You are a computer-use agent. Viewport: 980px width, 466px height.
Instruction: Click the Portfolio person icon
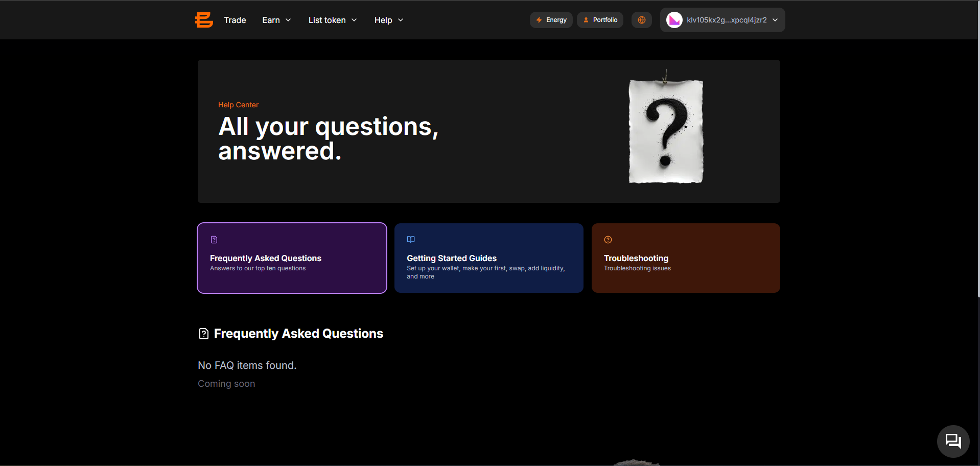(586, 20)
